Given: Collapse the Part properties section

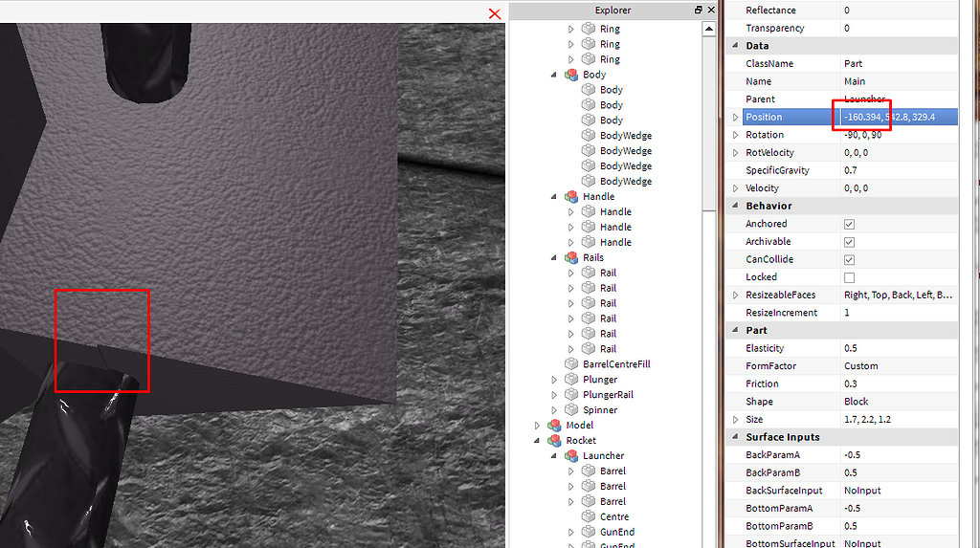Looking at the screenshot, I should click(735, 330).
